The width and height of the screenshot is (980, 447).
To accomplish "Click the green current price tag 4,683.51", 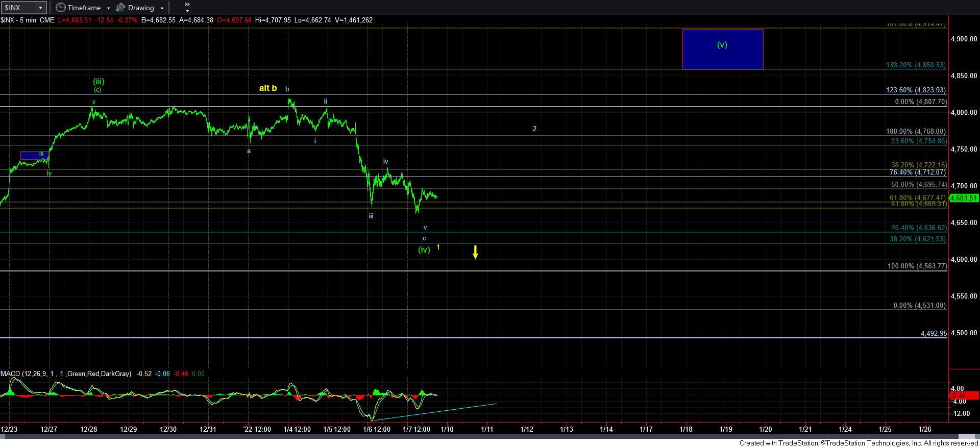I will tap(963, 198).
